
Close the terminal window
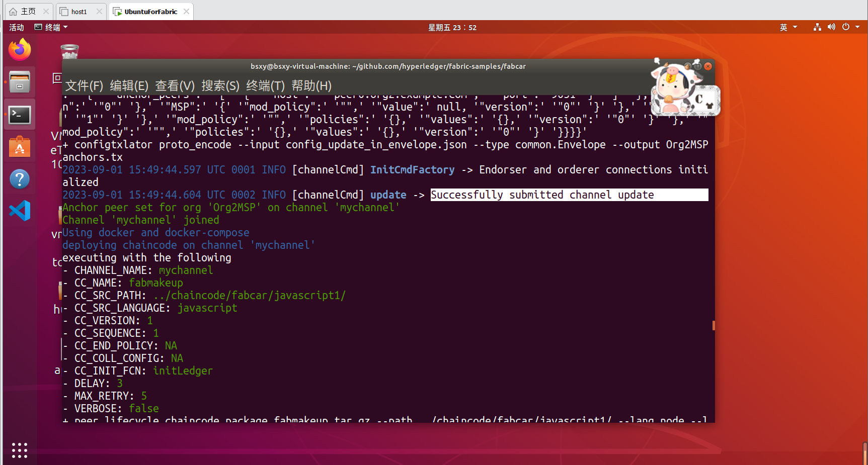click(708, 66)
